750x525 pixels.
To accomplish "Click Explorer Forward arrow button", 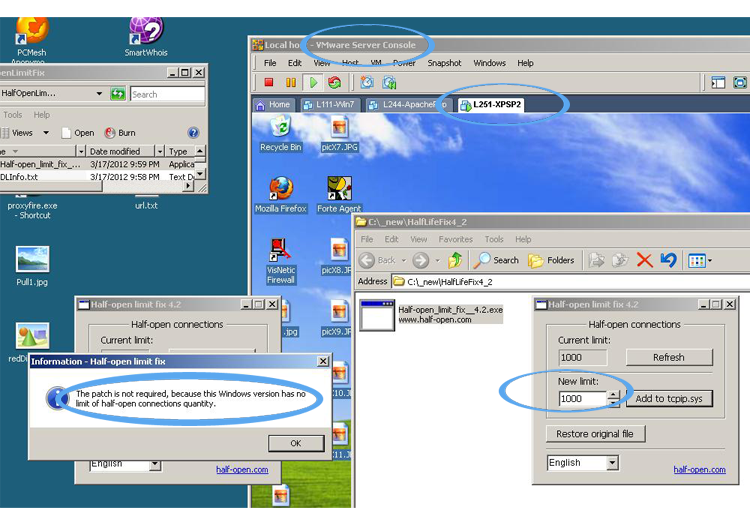I will click(x=420, y=261).
